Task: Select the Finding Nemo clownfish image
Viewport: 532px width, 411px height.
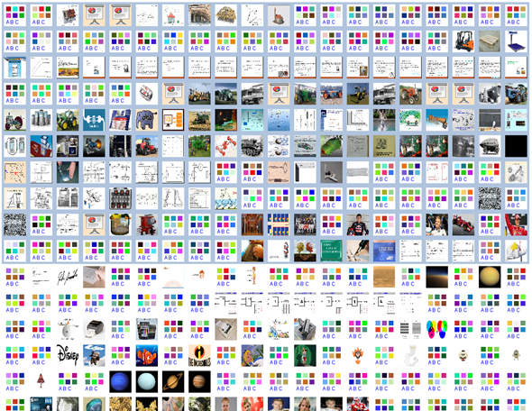Action: pos(147,355)
